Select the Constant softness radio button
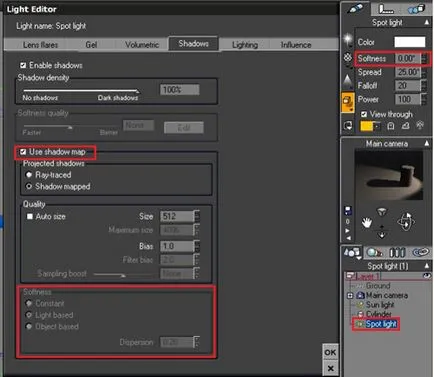This screenshot has height=377, width=434. [x=29, y=303]
